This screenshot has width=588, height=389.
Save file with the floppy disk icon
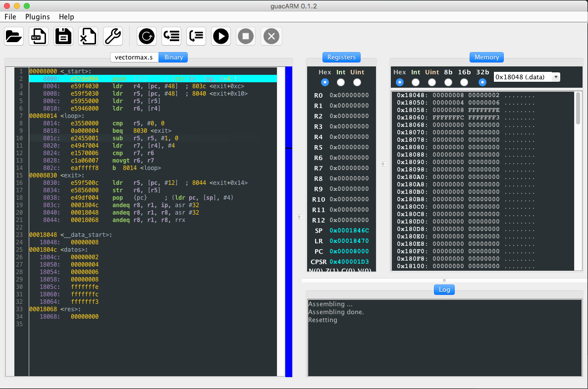point(63,36)
